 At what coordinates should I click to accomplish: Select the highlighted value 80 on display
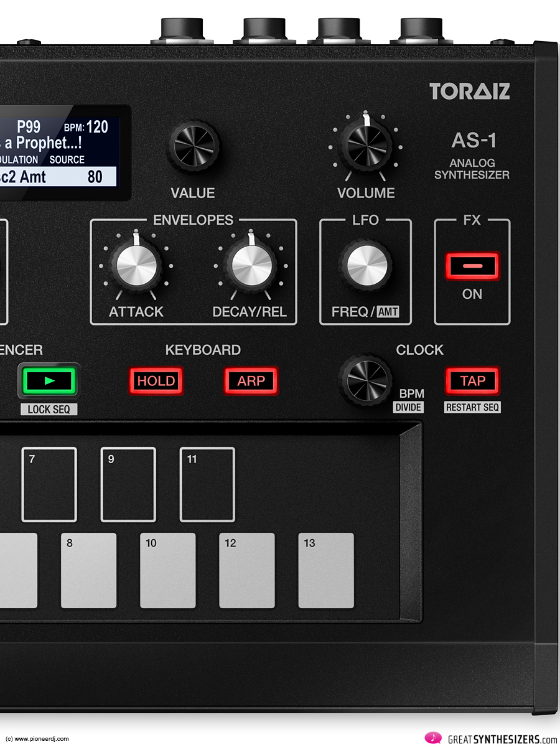(95, 177)
